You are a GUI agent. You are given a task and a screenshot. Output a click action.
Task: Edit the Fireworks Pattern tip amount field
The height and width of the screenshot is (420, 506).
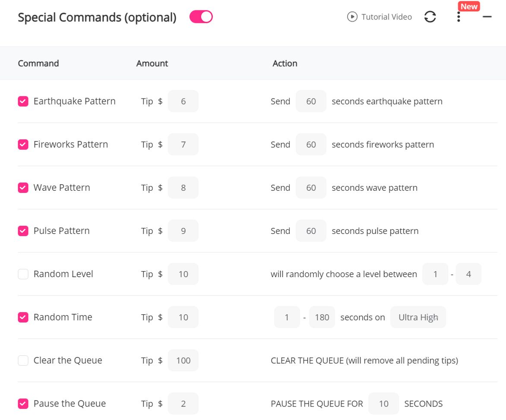click(x=183, y=145)
